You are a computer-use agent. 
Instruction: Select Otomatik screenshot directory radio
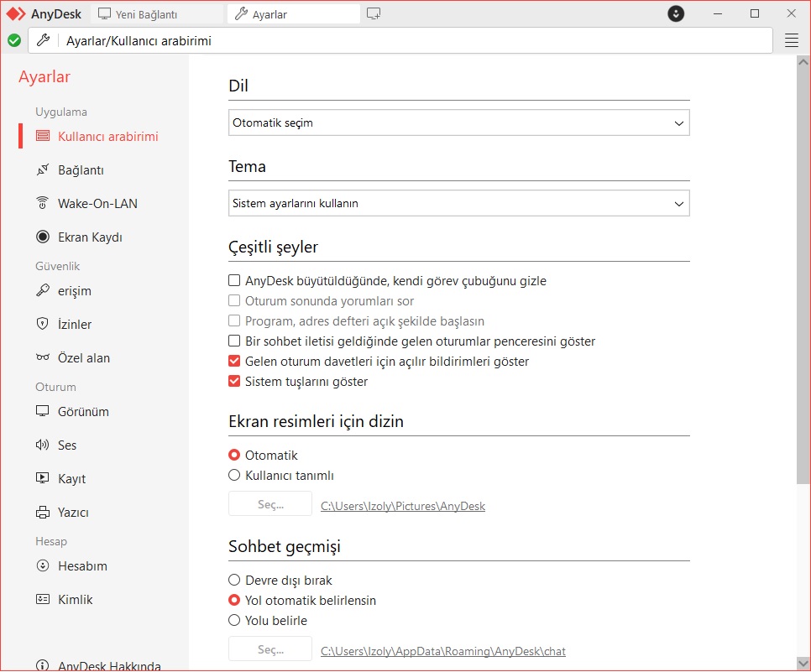tap(234, 455)
